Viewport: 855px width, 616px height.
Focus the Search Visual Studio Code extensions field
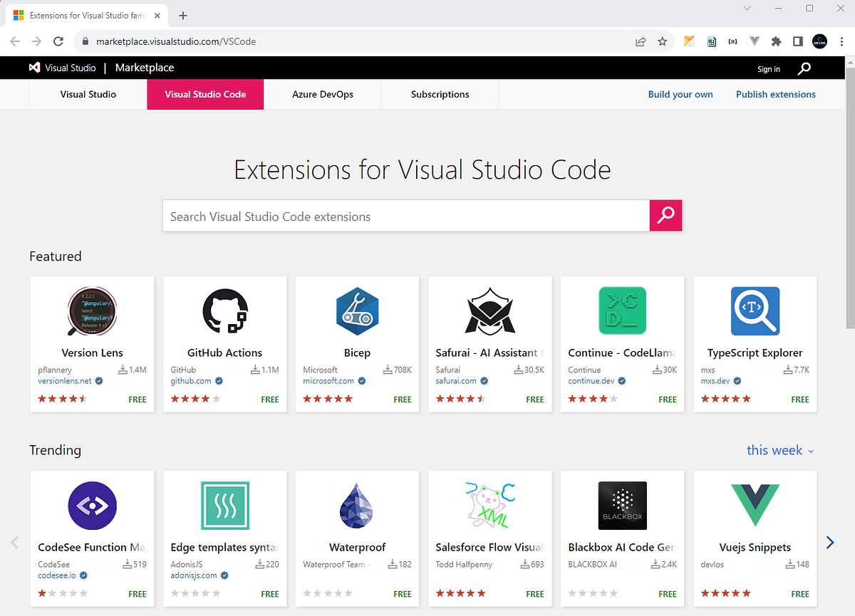[x=406, y=216]
